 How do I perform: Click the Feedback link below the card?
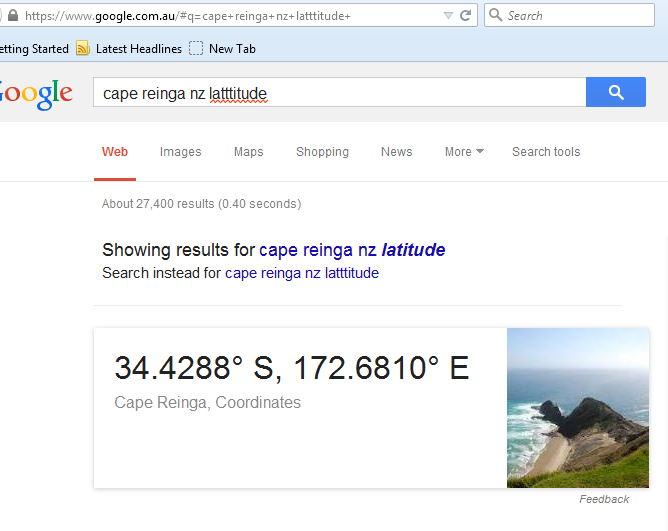[x=604, y=499]
